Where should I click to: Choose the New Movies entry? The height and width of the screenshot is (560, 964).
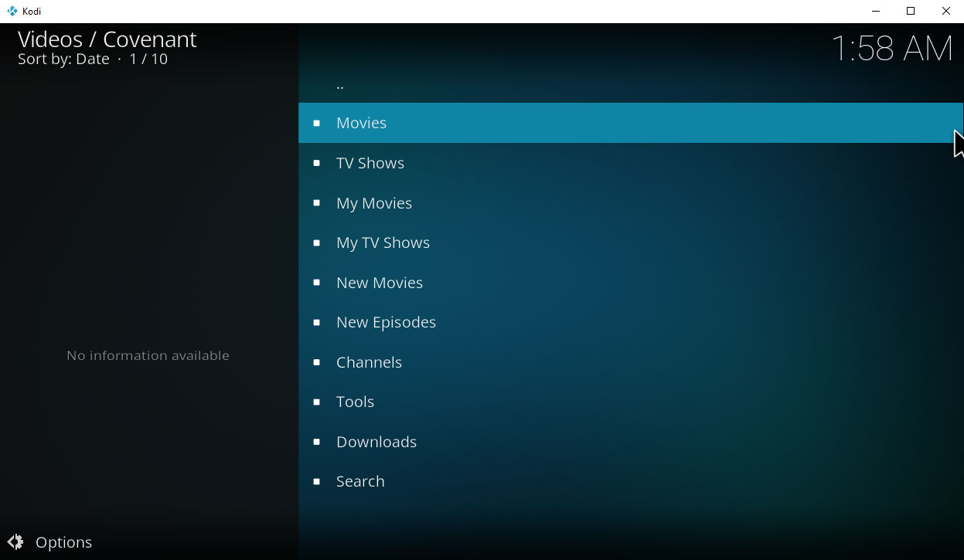pos(631,283)
